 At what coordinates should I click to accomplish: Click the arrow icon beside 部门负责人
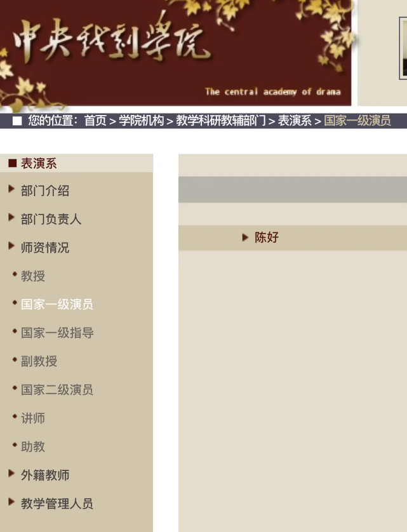(11, 217)
